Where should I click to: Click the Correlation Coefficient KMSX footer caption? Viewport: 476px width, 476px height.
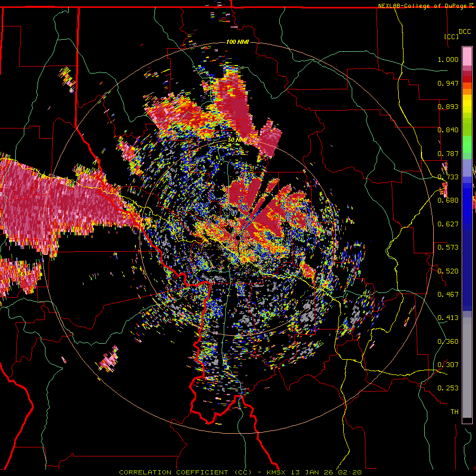coord(240,472)
